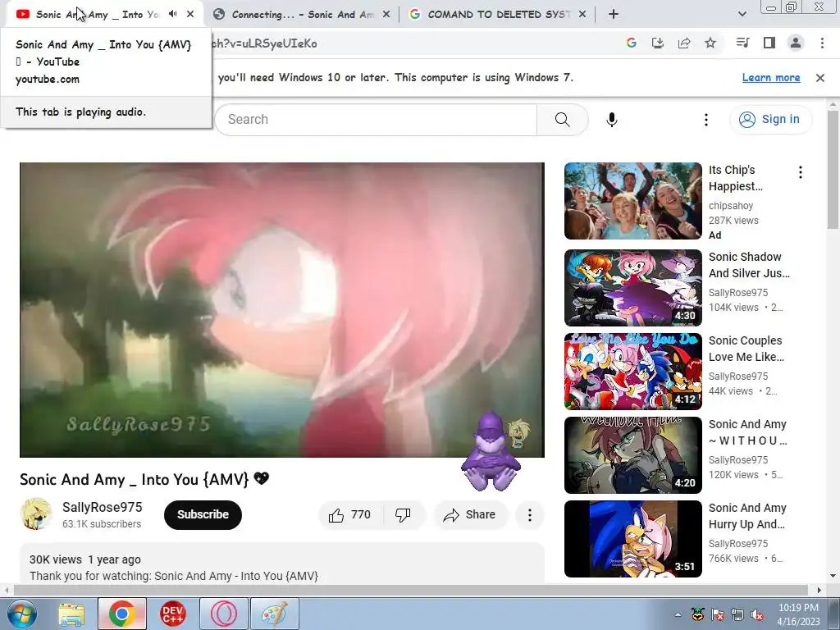The image size is (840, 630).
Task: Open Sonic And Amy Hurry Up And... title
Action: click(747, 516)
